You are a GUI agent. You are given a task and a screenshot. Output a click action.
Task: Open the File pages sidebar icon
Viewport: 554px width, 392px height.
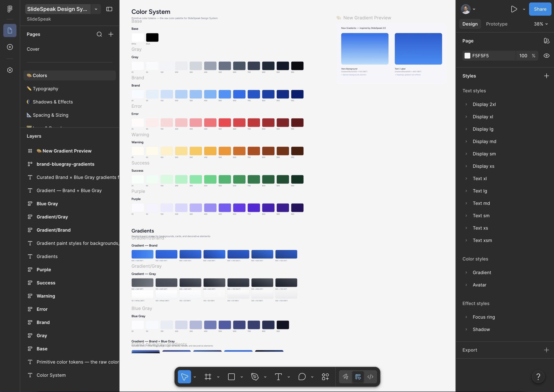(10, 31)
